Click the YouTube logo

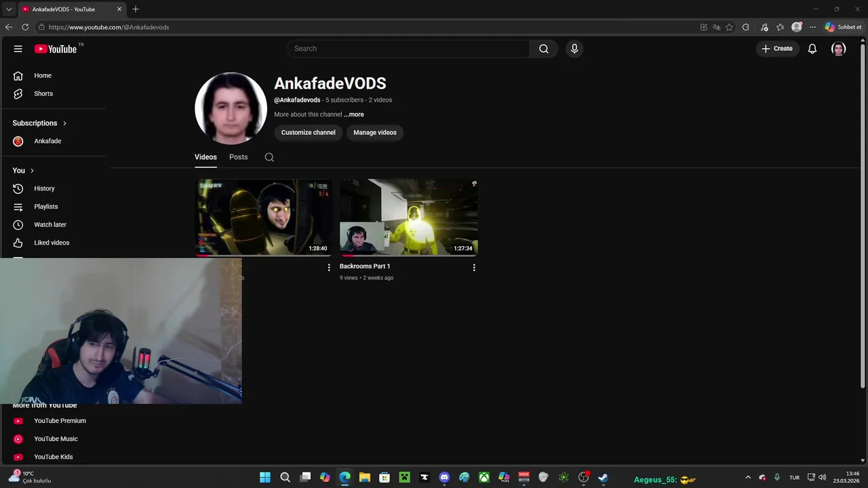tap(56, 49)
